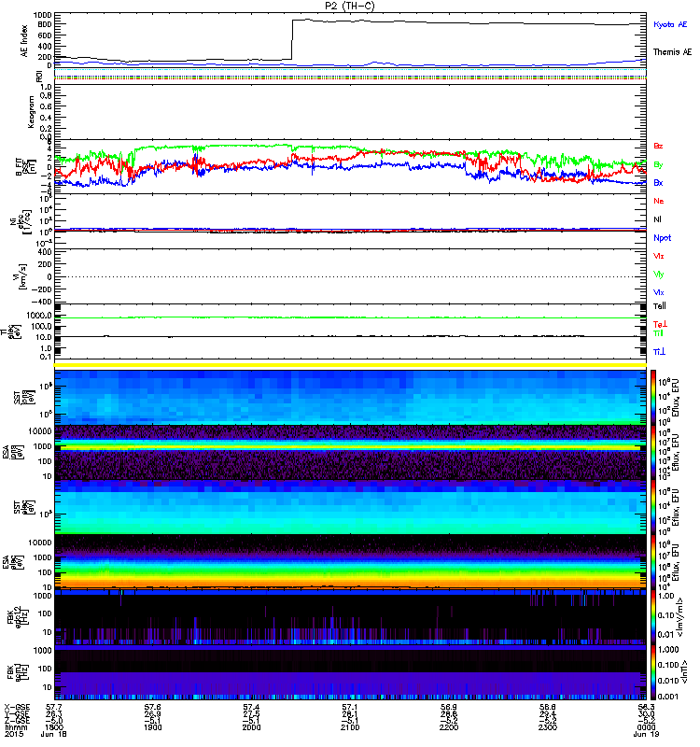Click the black "Ni" legend label
The image size is (700, 747).
[657, 219]
